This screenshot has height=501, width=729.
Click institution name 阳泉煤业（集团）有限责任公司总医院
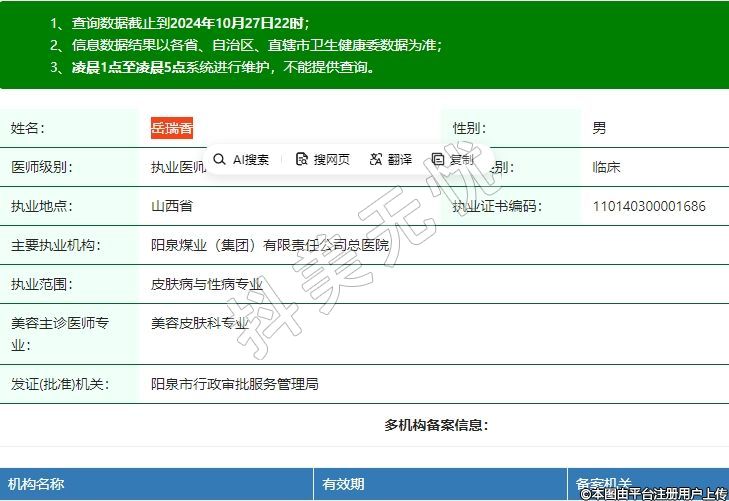[x=269, y=245]
